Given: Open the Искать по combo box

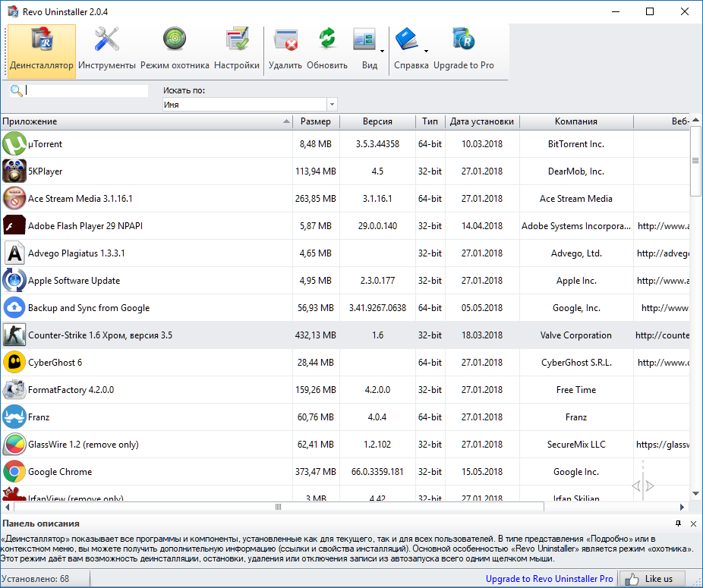Looking at the screenshot, I should pyautogui.click(x=250, y=105).
